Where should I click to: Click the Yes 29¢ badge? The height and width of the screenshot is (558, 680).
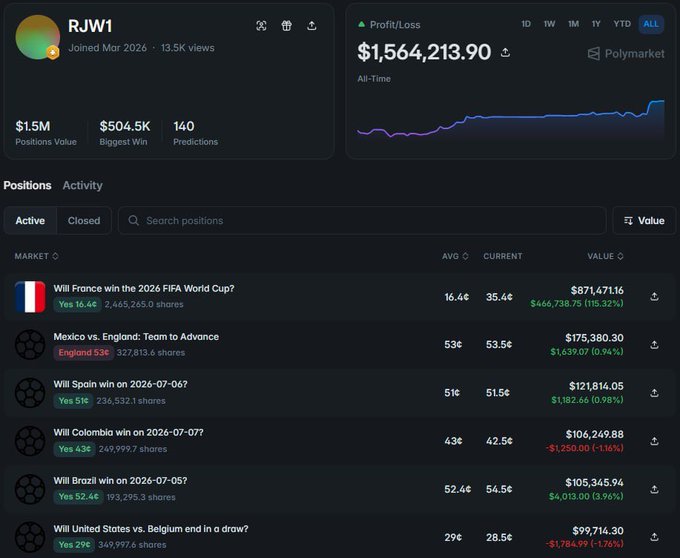point(74,545)
